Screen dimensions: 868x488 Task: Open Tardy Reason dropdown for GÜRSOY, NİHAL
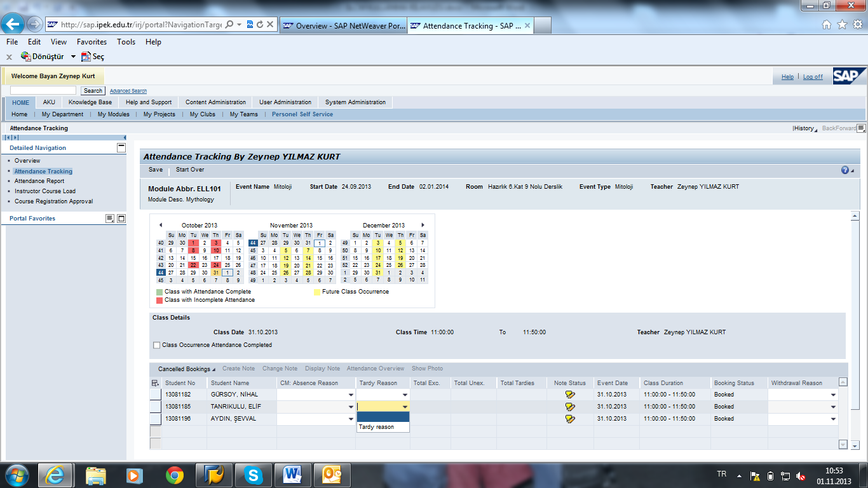405,395
